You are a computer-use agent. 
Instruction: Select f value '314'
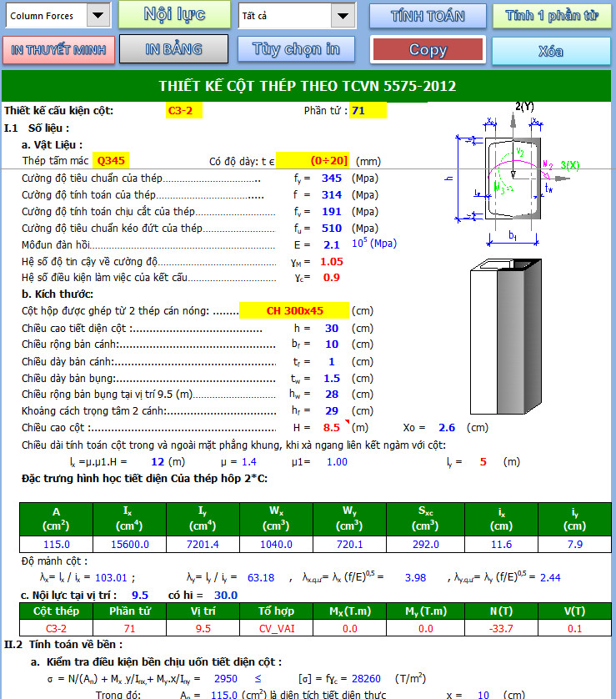332,195
